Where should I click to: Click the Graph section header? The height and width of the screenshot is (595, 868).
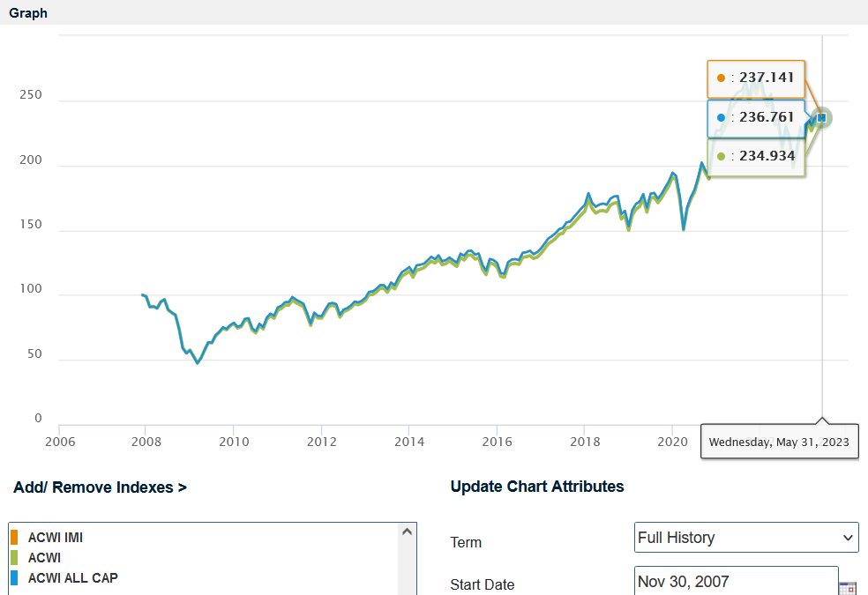click(x=28, y=13)
